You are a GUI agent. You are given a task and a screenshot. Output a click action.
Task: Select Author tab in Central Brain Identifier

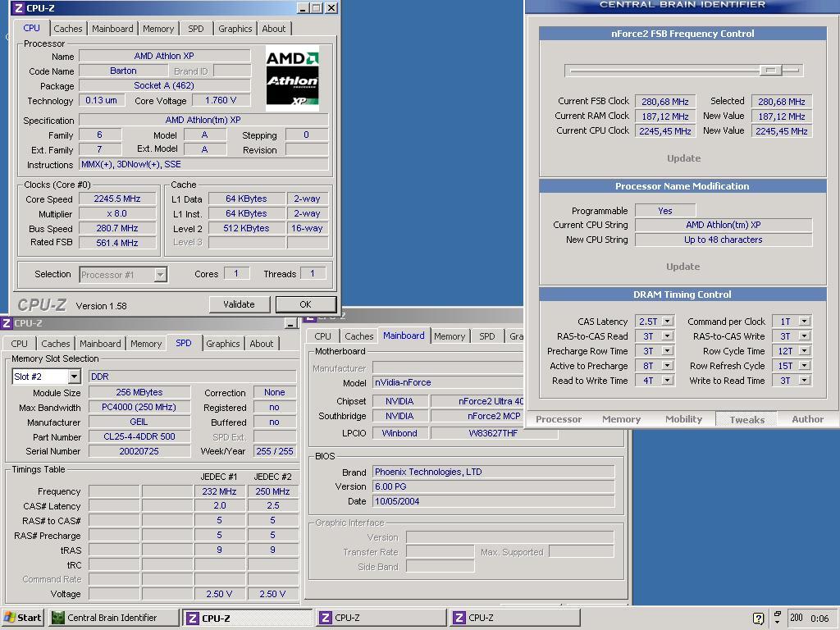(808, 419)
